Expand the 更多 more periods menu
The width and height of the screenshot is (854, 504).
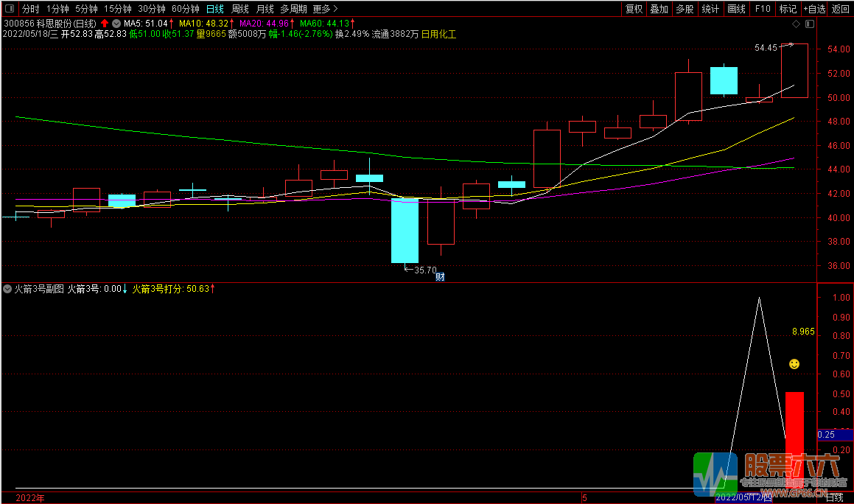pyautogui.click(x=325, y=9)
